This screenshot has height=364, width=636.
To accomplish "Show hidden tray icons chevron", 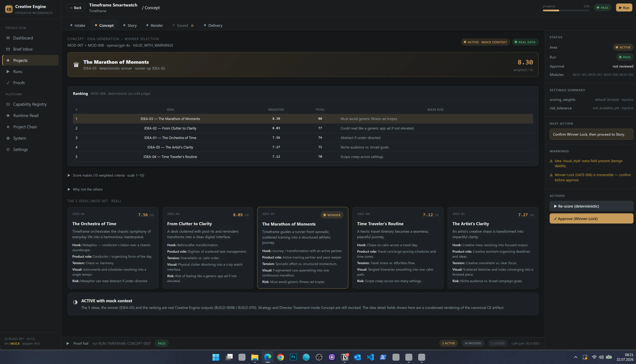I will tap(576, 357).
